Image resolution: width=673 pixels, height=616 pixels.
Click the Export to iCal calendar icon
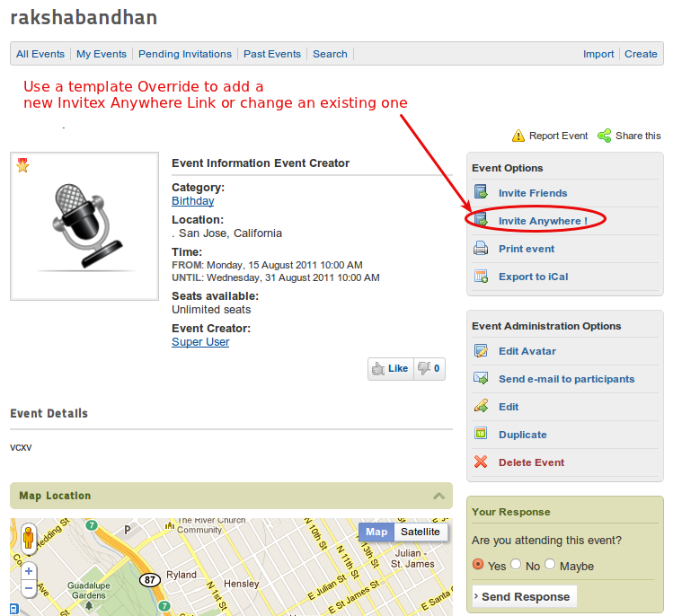(x=481, y=276)
